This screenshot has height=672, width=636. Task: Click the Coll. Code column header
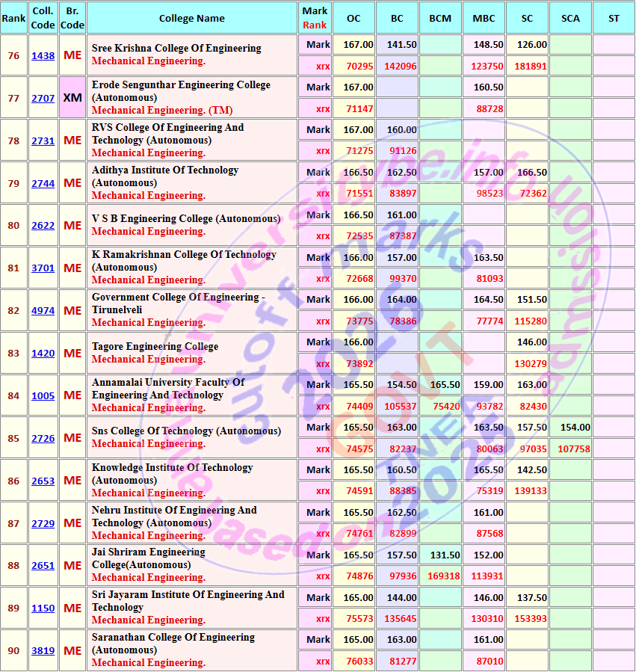(43, 18)
